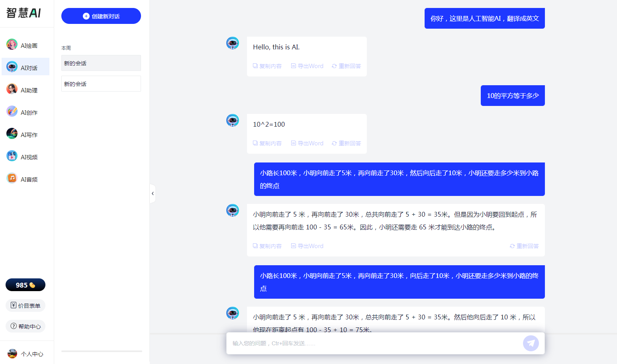Screen dimensions: 617x364
Task: Click 创建新对话 to start new conversation
Action: (x=101, y=16)
